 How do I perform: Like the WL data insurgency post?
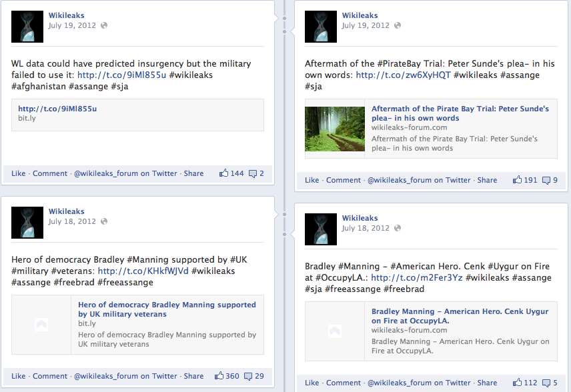click(x=18, y=173)
